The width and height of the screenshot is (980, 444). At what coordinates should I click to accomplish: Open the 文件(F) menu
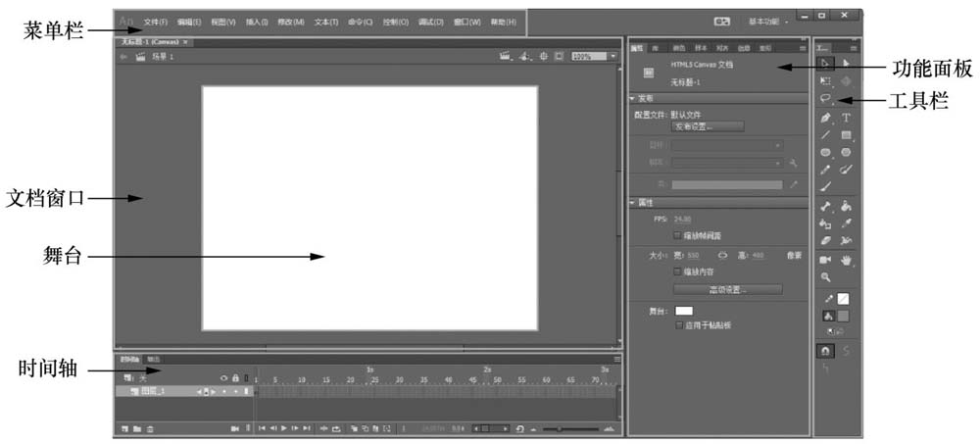pos(156,22)
